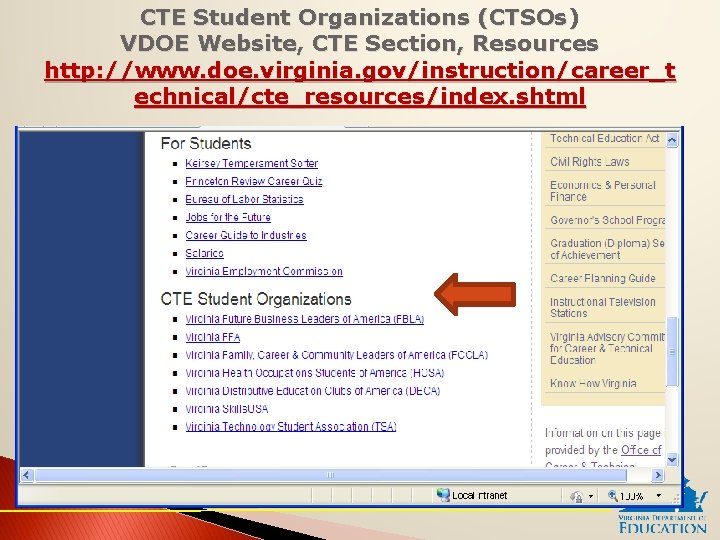Viewport: 720px width, 540px height.
Task: Select Graduation (Diploma) Seals of Achievement item
Action: [607, 249]
